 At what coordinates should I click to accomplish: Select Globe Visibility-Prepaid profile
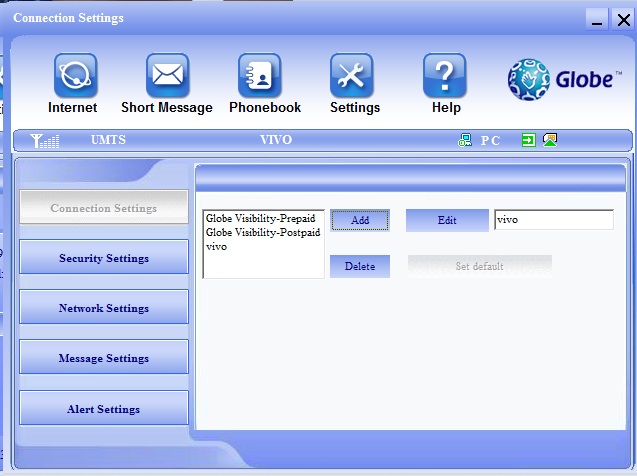260,219
